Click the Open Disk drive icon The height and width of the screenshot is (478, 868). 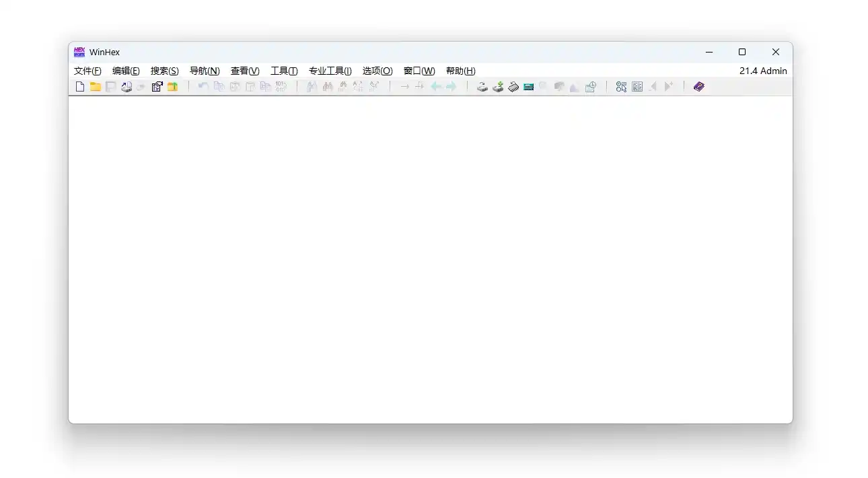coord(482,87)
